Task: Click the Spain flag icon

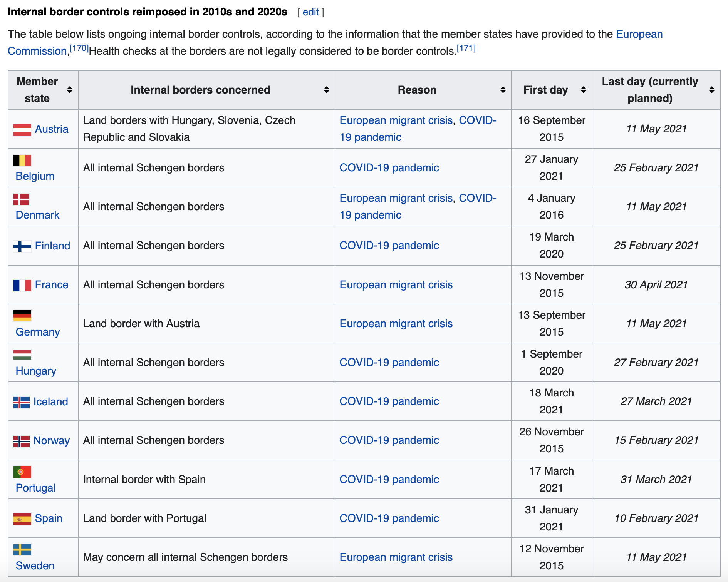Action: (x=22, y=519)
